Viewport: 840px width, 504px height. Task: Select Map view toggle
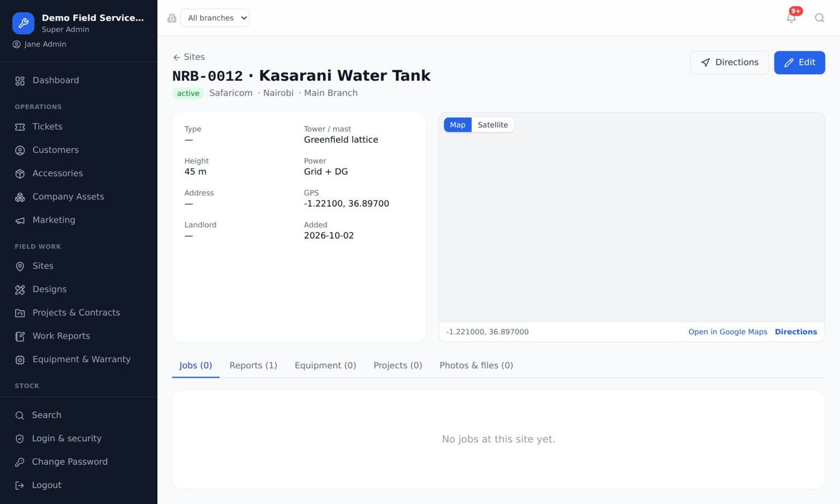click(458, 125)
